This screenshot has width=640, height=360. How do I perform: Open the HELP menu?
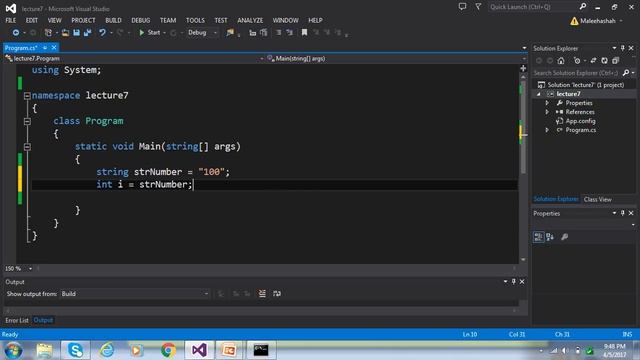(315, 20)
